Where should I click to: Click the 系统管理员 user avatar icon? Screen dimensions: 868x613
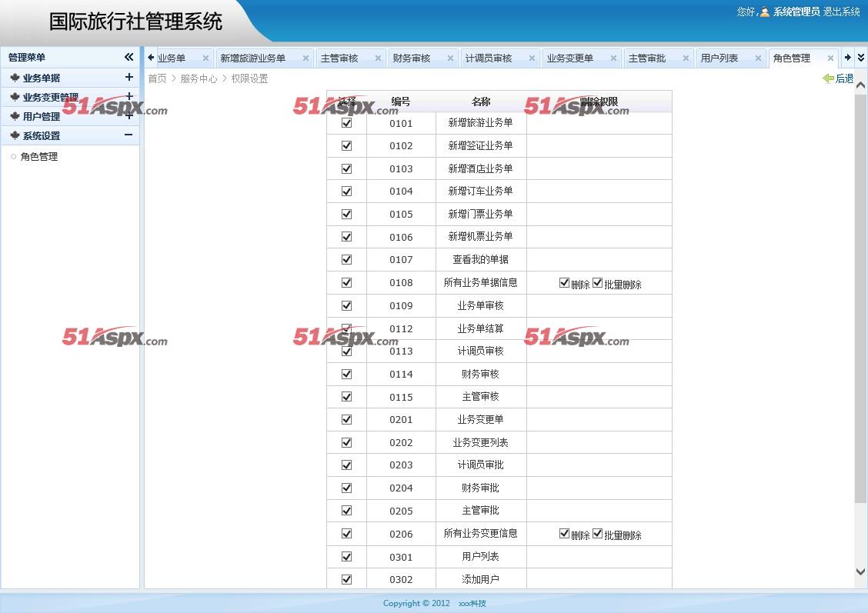[764, 12]
